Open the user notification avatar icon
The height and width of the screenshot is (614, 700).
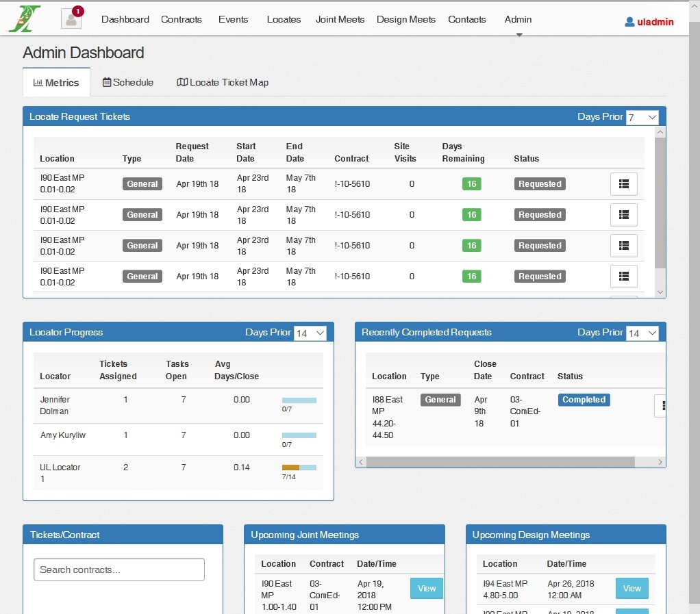[71, 18]
